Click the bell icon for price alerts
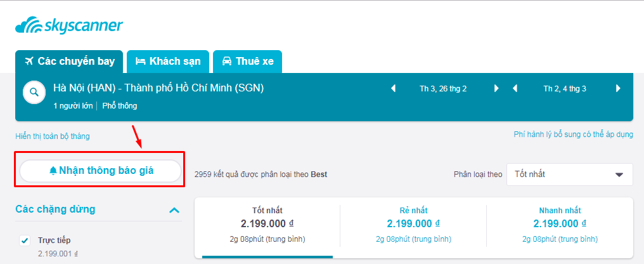The height and width of the screenshot is (264, 644). (53, 171)
